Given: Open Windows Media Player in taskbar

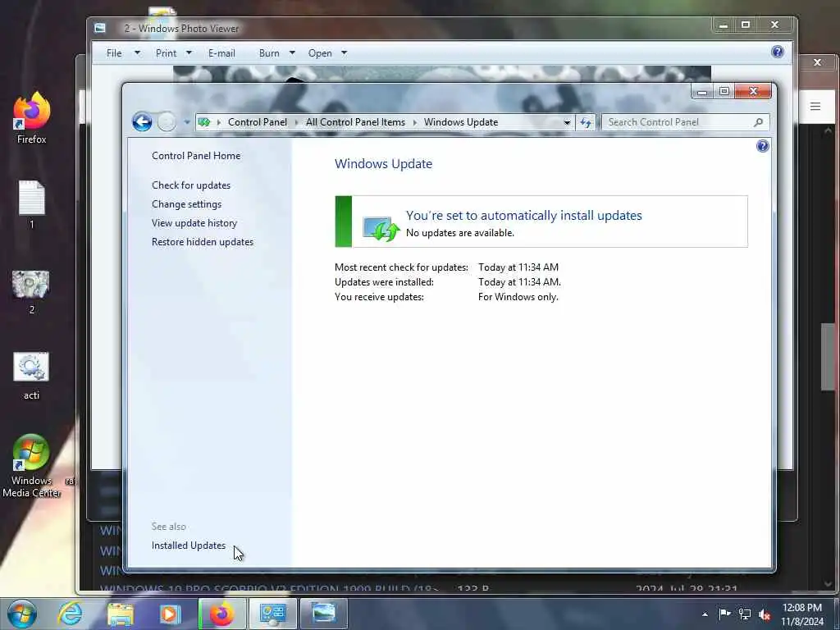Looking at the screenshot, I should click(x=170, y=614).
